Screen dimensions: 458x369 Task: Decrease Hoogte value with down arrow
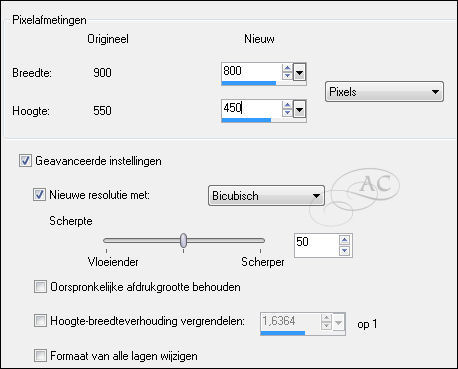(287, 113)
